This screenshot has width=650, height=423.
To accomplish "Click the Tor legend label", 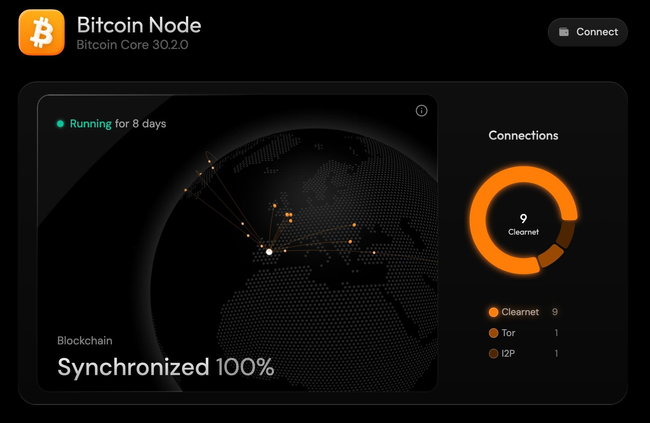I will [x=508, y=333].
